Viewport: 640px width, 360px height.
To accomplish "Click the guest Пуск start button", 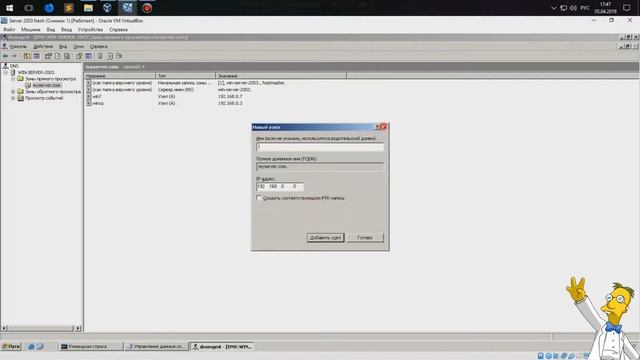I will click(x=11, y=347).
